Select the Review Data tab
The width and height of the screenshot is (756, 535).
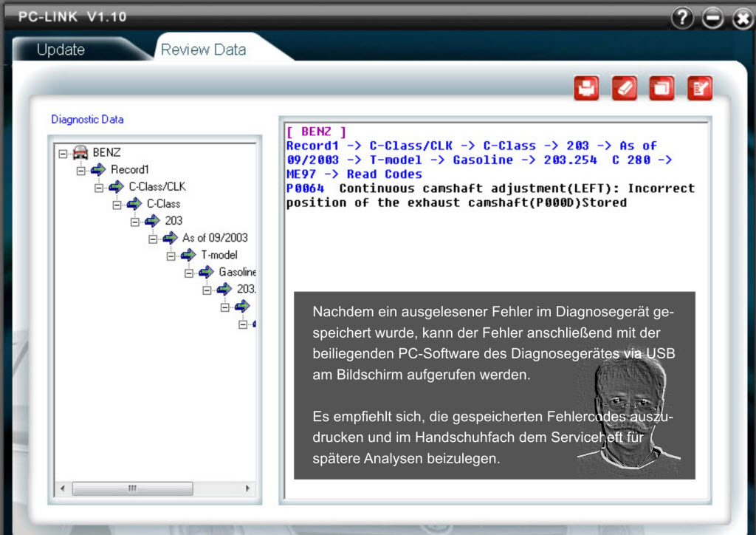point(204,50)
